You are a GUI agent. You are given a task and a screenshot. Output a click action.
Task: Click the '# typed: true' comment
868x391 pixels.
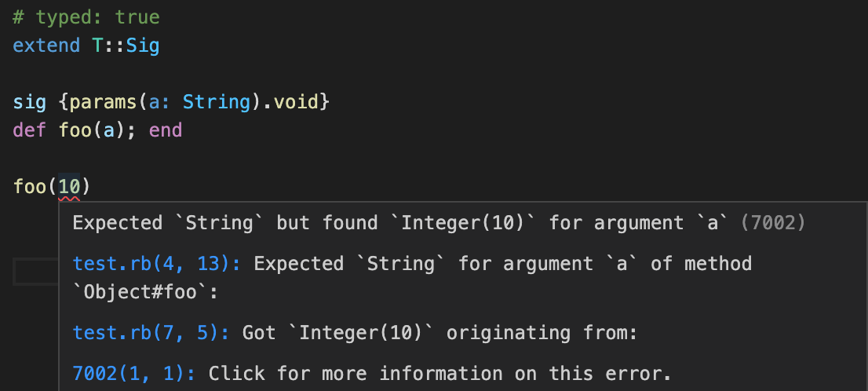coord(86,17)
